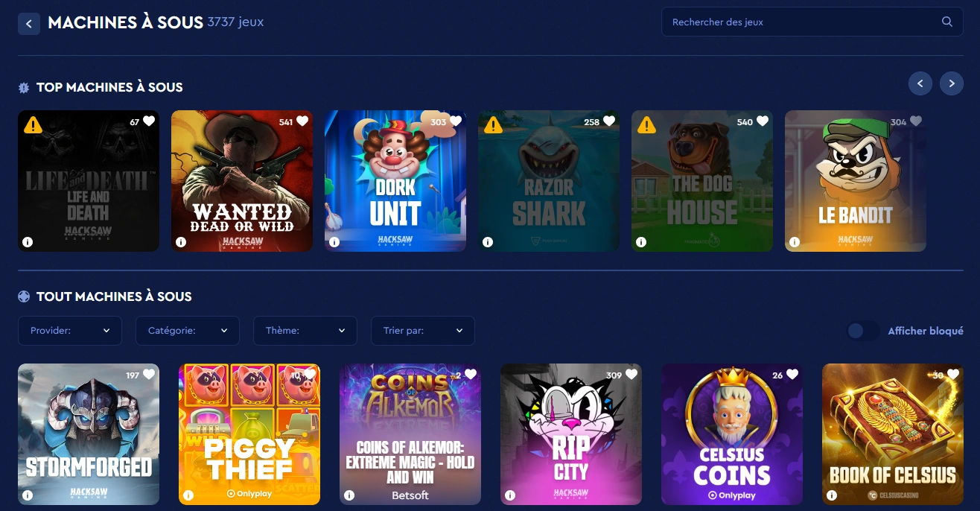Image resolution: width=980 pixels, height=511 pixels.
Task: Open the Piggy Thief game thumbnail
Action: 249,434
